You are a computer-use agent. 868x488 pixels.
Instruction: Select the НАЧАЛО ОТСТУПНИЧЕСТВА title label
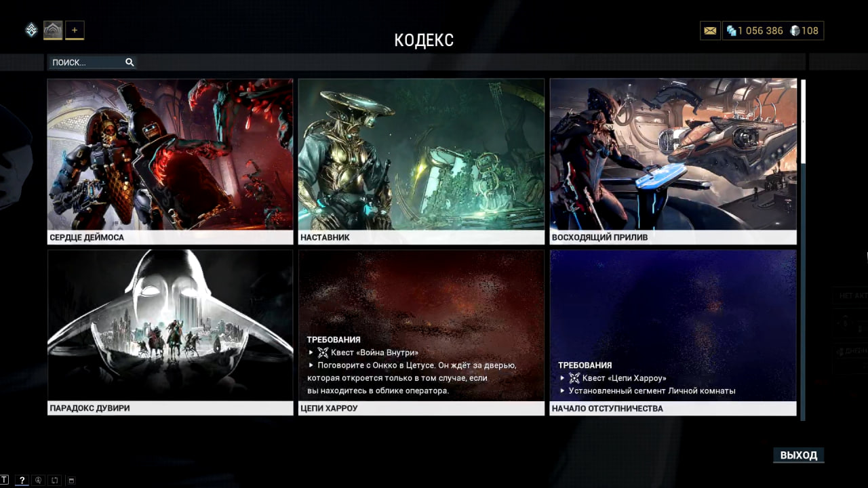coord(608,409)
